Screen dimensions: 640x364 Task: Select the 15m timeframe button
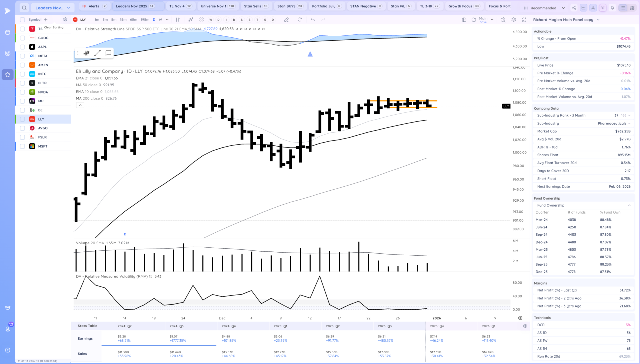pyautogui.click(x=123, y=19)
